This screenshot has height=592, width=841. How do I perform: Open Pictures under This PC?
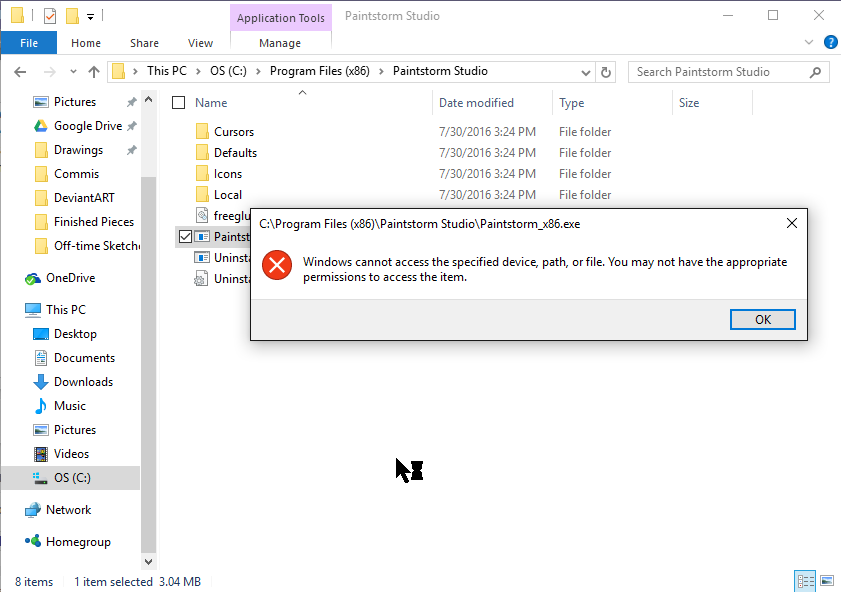pos(75,430)
